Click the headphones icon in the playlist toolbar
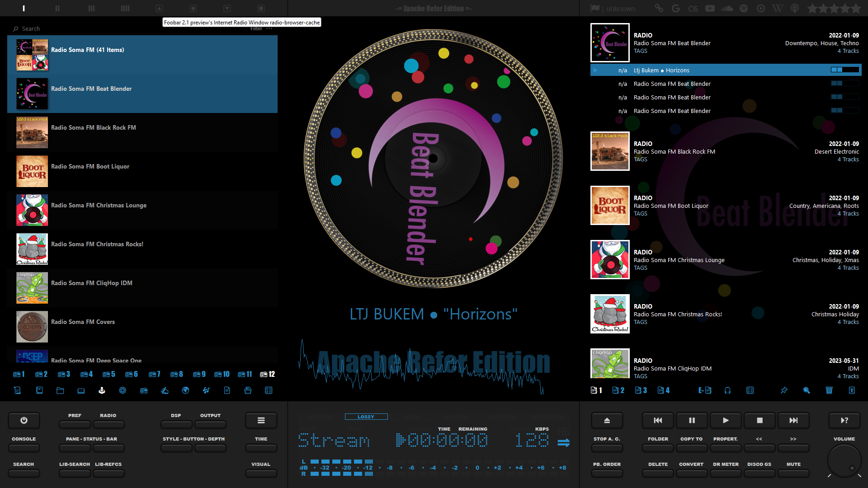This screenshot has width=868, height=488. pos(727,390)
